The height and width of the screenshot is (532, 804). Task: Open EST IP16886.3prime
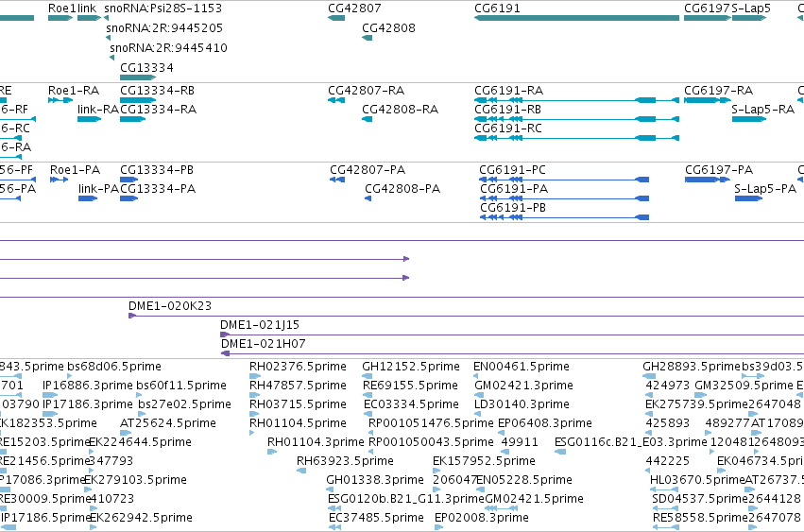pyautogui.click(x=50, y=395)
